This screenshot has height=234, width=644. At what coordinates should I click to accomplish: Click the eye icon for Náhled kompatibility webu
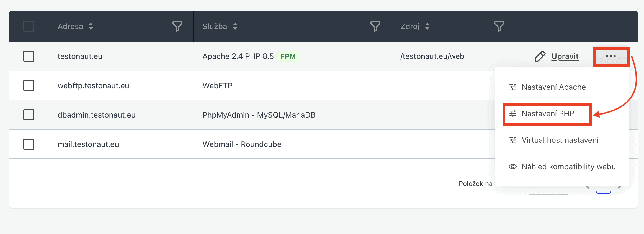click(513, 167)
